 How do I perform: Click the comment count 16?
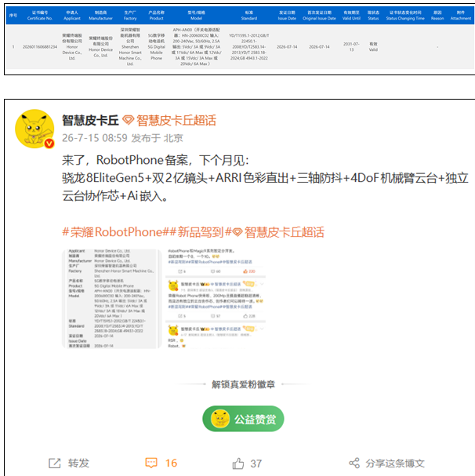click(x=171, y=463)
